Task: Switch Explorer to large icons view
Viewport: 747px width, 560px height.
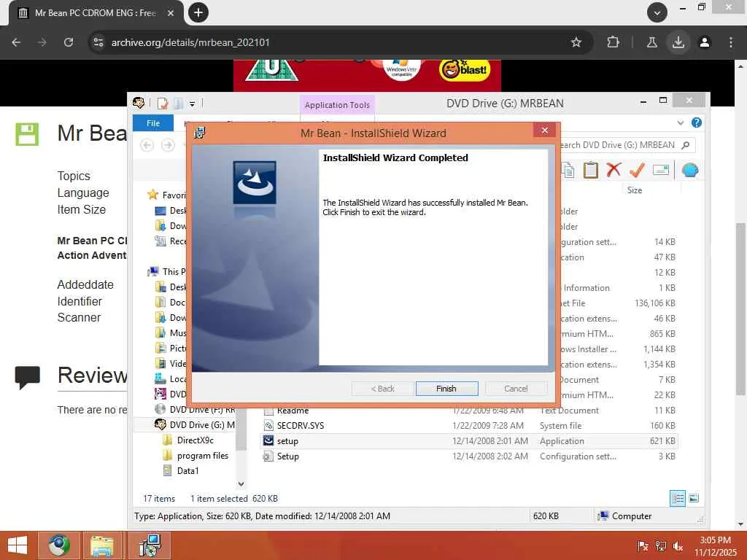Action: (694, 498)
